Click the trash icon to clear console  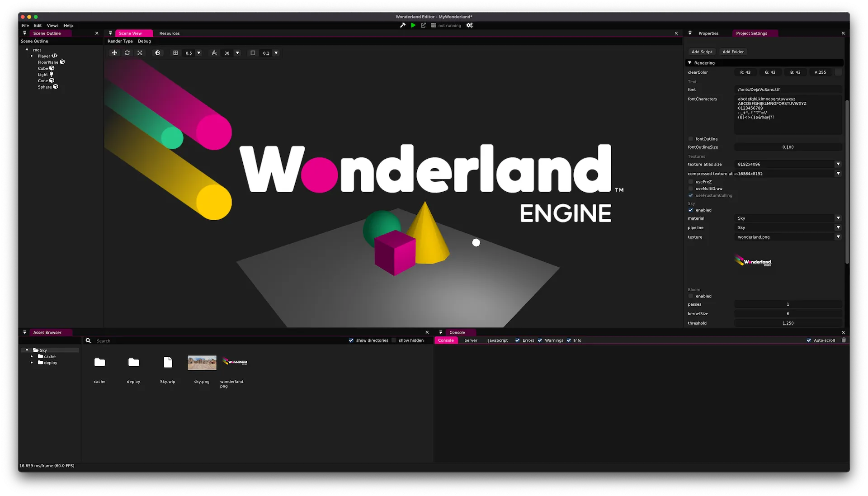click(x=844, y=340)
